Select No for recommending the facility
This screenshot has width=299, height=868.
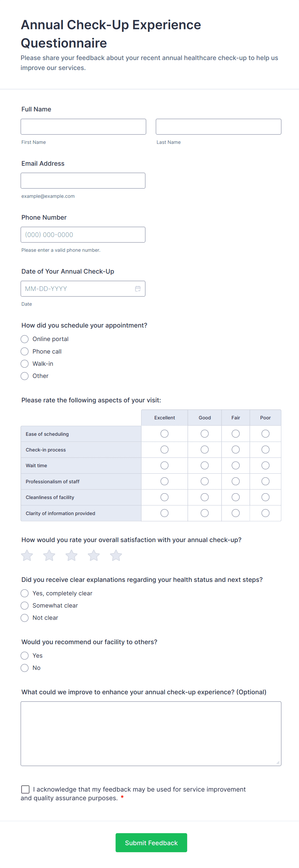tap(25, 668)
